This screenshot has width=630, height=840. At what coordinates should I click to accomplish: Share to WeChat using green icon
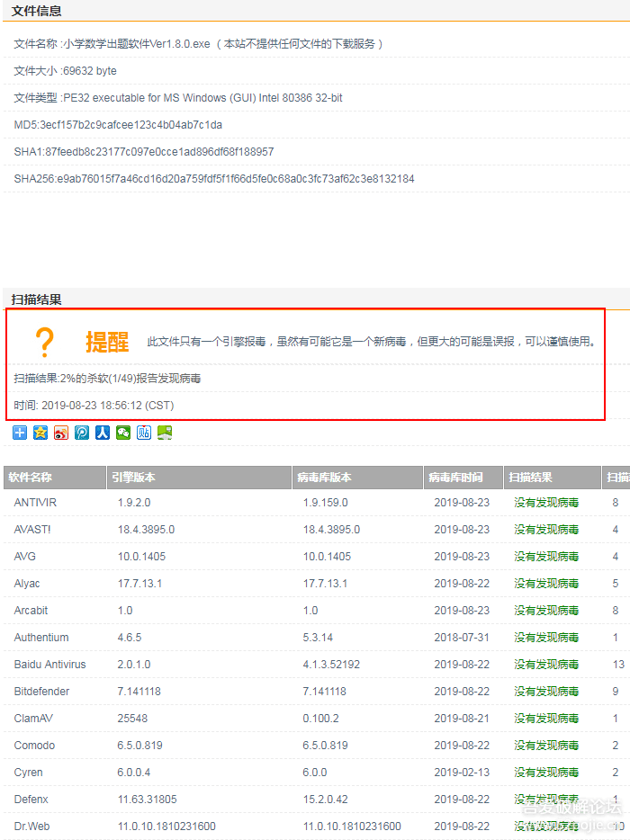point(123,433)
